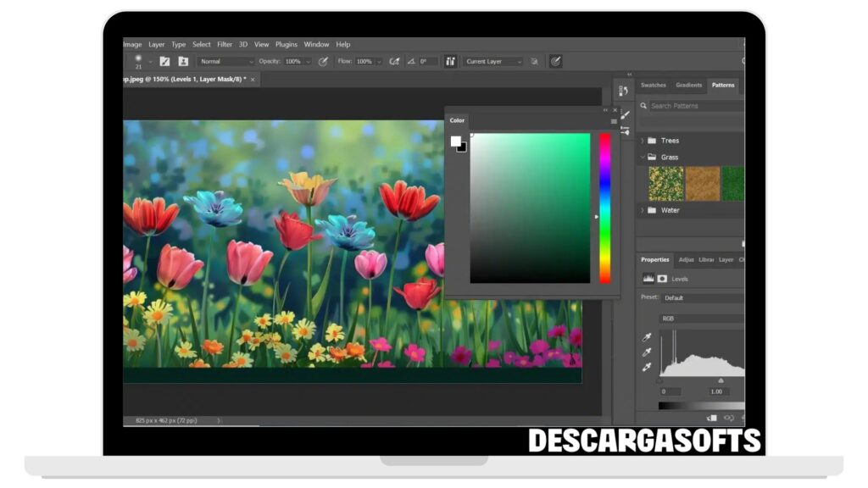The image size is (868, 488).
Task: Select the brown dry grass pattern thumbnail
Action: pyautogui.click(x=703, y=184)
